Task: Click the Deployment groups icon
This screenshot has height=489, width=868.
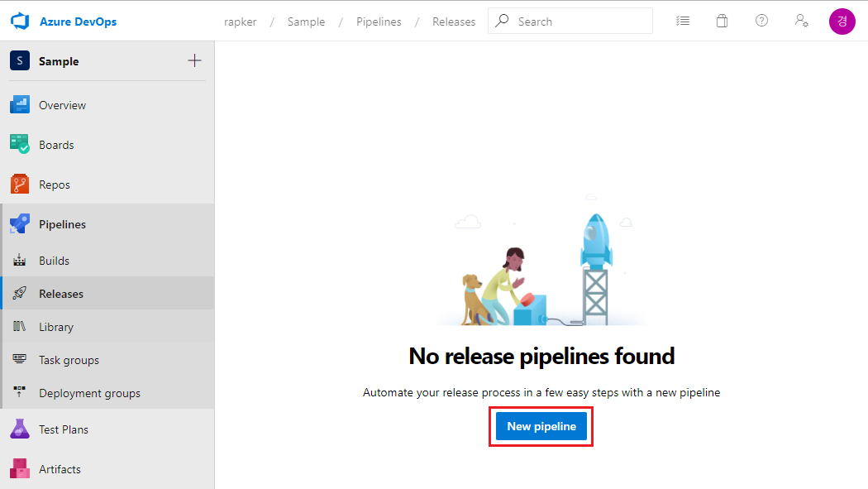Action: coord(19,392)
